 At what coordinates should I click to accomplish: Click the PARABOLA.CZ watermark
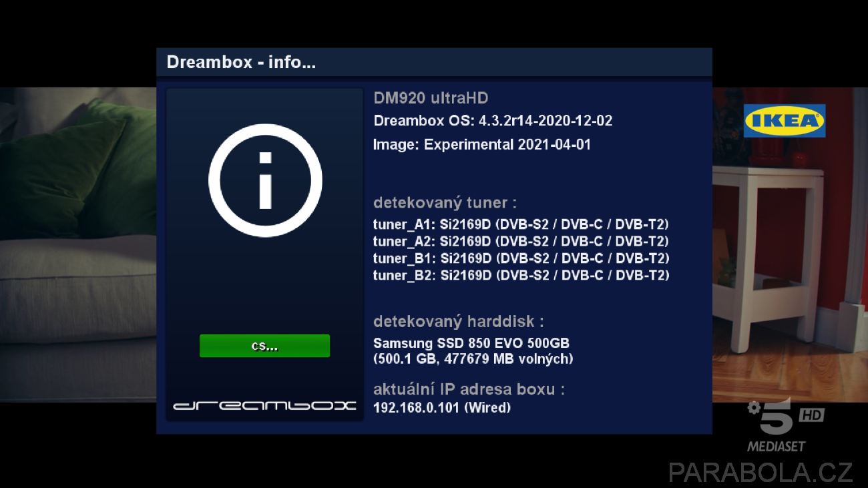click(x=761, y=472)
